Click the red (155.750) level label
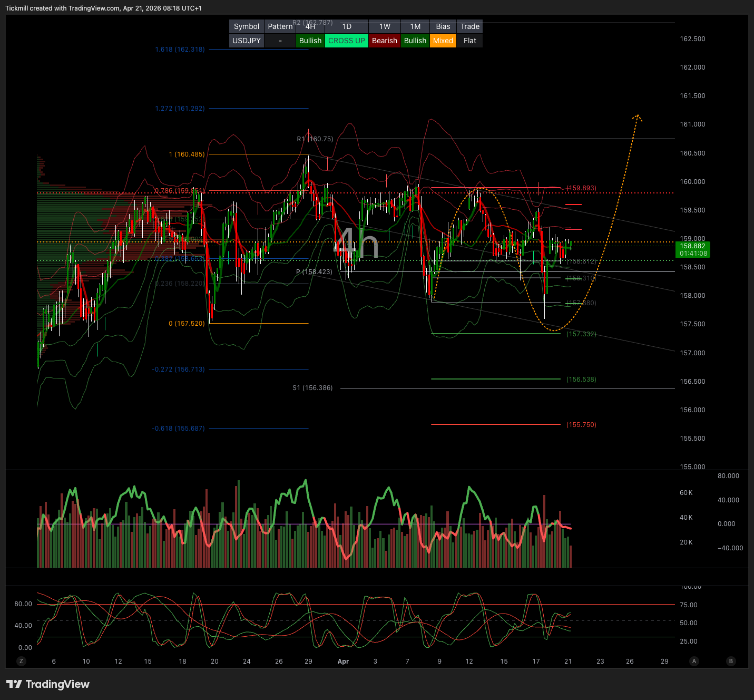 581,425
